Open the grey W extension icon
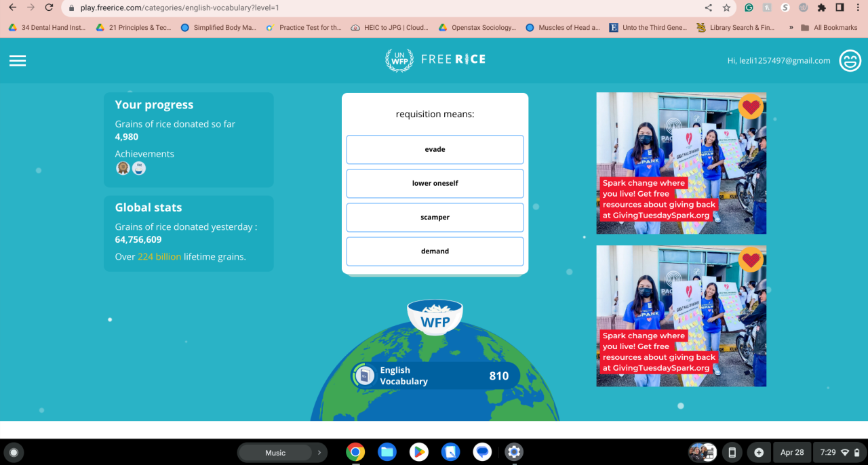The image size is (868, 465). tap(804, 8)
